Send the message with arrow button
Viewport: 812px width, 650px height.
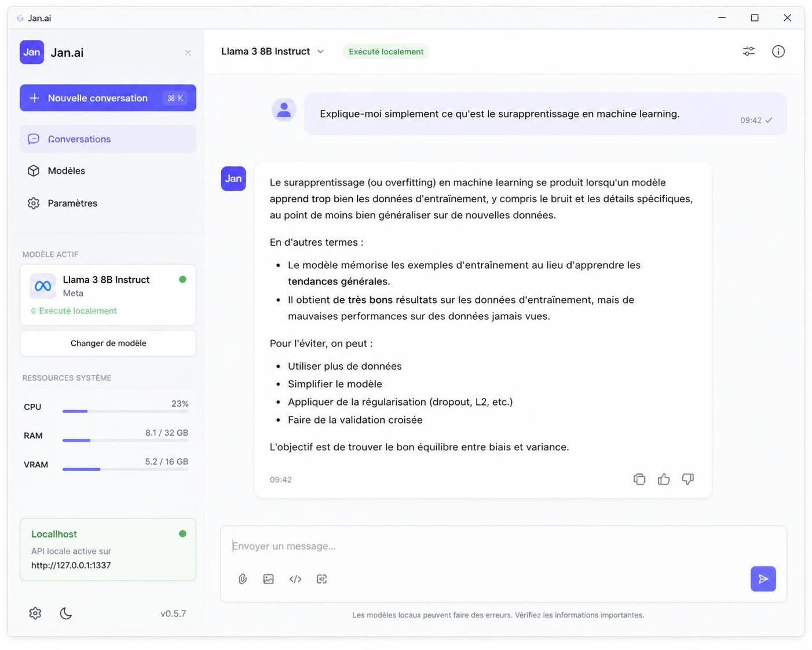[x=763, y=579]
